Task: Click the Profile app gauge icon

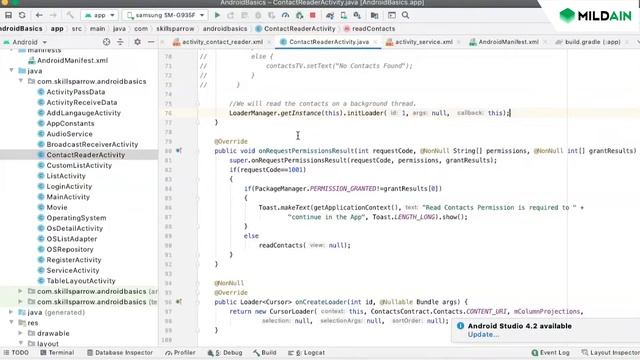Action: pyautogui.click(x=285, y=15)
